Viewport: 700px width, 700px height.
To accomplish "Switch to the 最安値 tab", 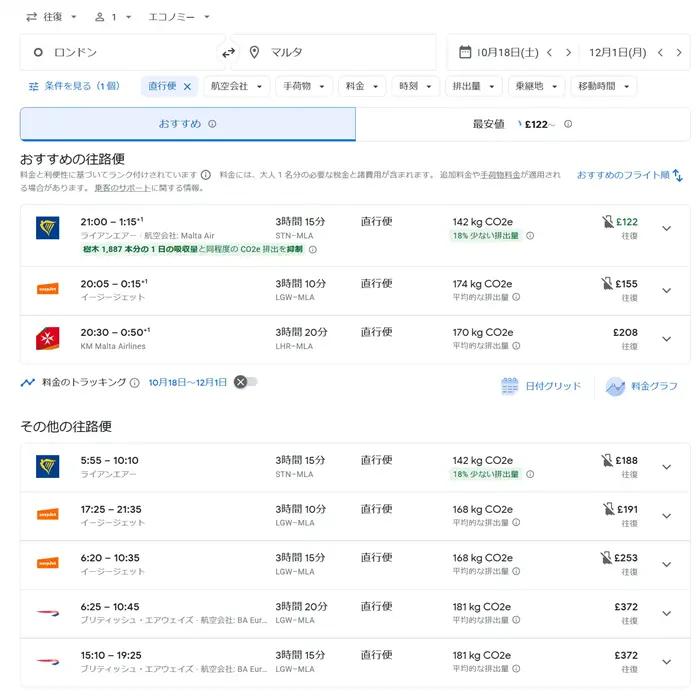I will pyautogui.click(x=522, y=125).
